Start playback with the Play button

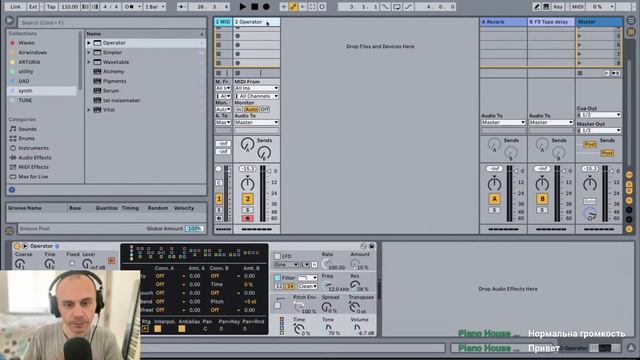tap(242, 7)
